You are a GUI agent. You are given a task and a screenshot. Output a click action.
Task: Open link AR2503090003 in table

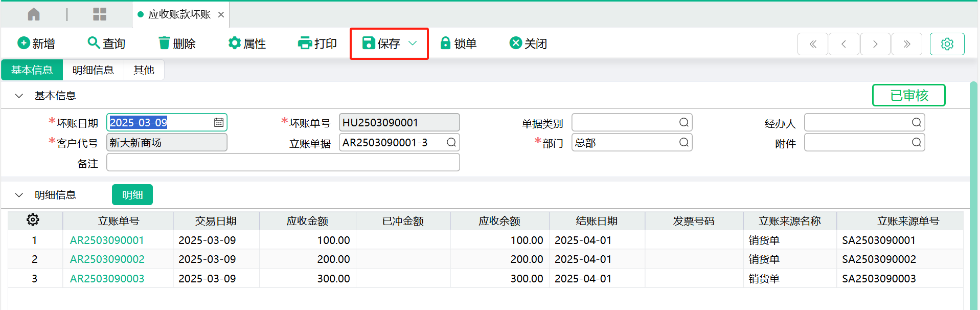(107, 279)
